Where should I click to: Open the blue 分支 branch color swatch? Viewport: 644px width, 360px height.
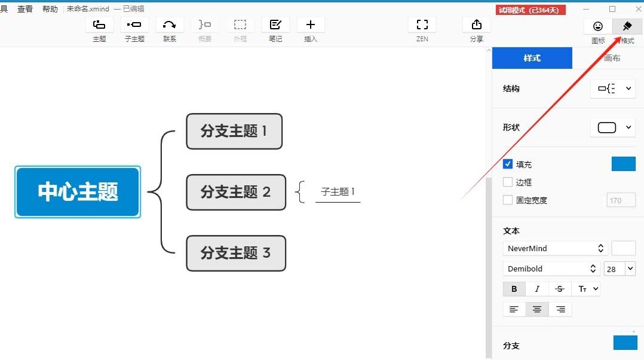pyautogui.click(x=625, y=343)
